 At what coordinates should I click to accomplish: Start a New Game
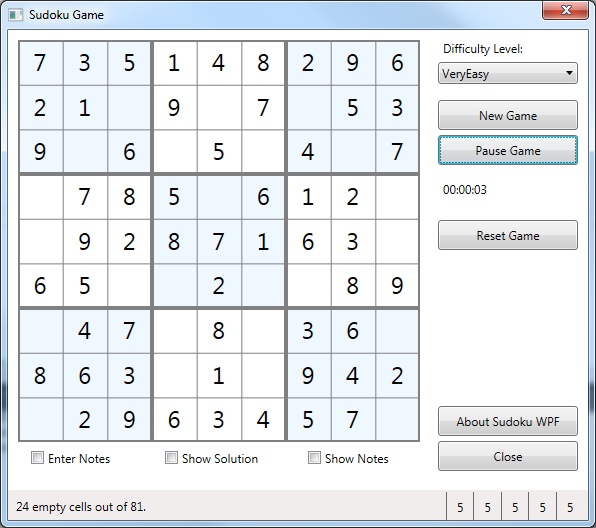pos(508,115)
